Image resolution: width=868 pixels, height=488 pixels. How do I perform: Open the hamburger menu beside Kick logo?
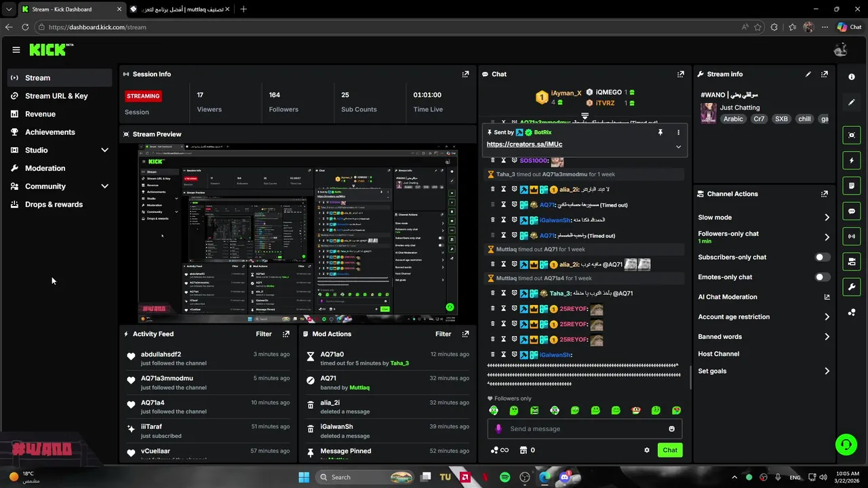tap(16, 49)
